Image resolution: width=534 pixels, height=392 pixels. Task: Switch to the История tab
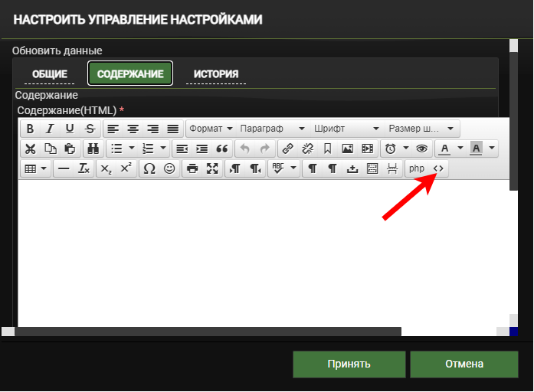tap(215, 74)
